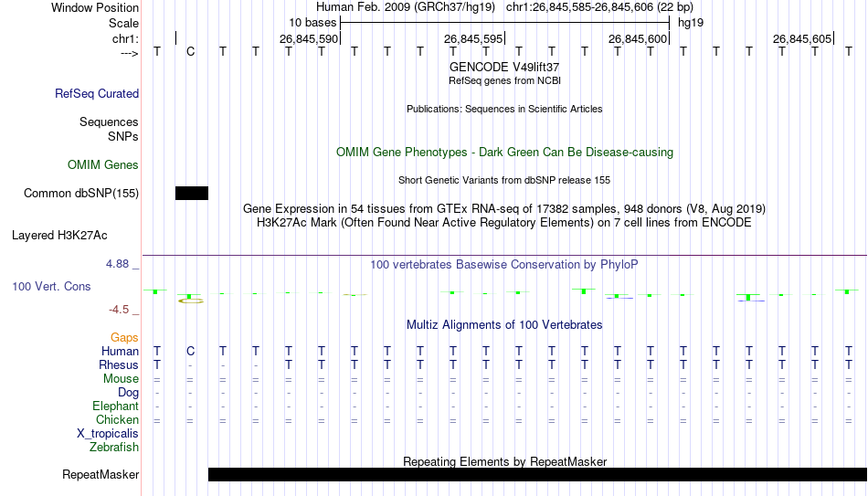Open the RefSeq Curated track label
This screenshot has width=868, height=496.
point(97,93)
